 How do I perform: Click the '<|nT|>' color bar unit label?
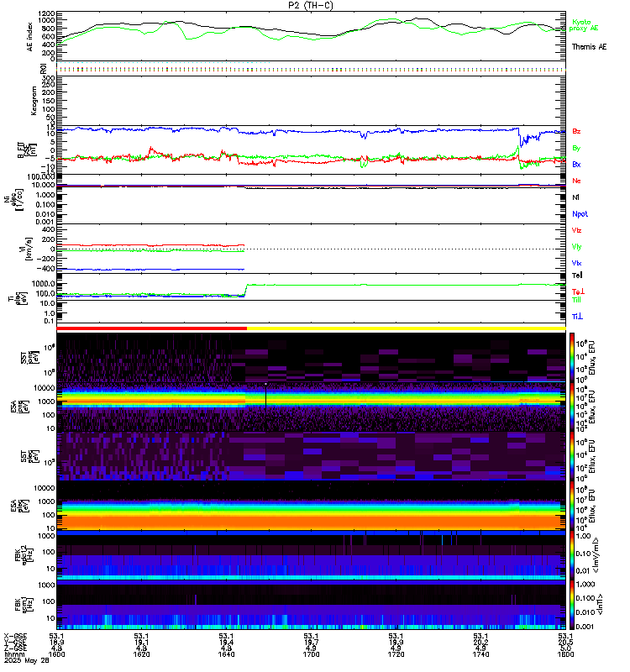[600, 605]
